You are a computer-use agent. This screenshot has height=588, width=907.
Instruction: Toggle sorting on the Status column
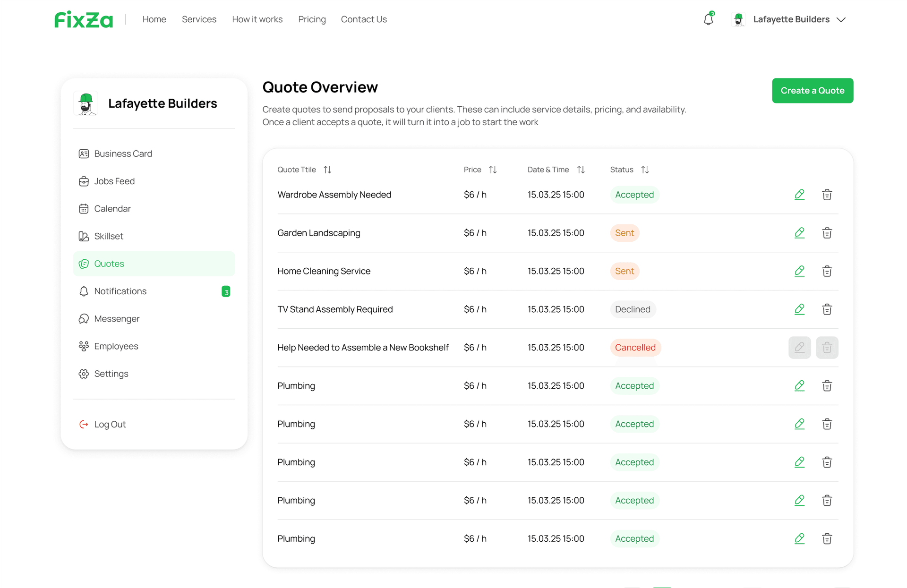[x=645, y=170]
